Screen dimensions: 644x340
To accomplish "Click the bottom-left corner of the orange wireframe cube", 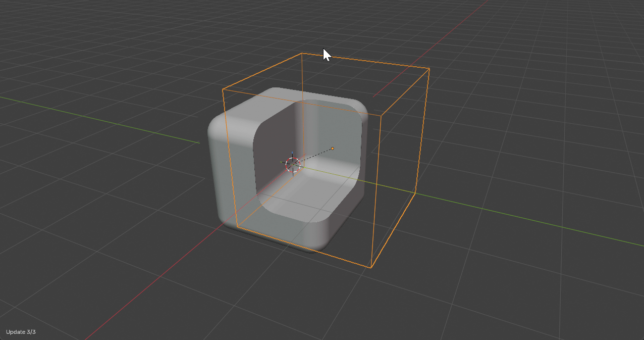I will point(237,227).
